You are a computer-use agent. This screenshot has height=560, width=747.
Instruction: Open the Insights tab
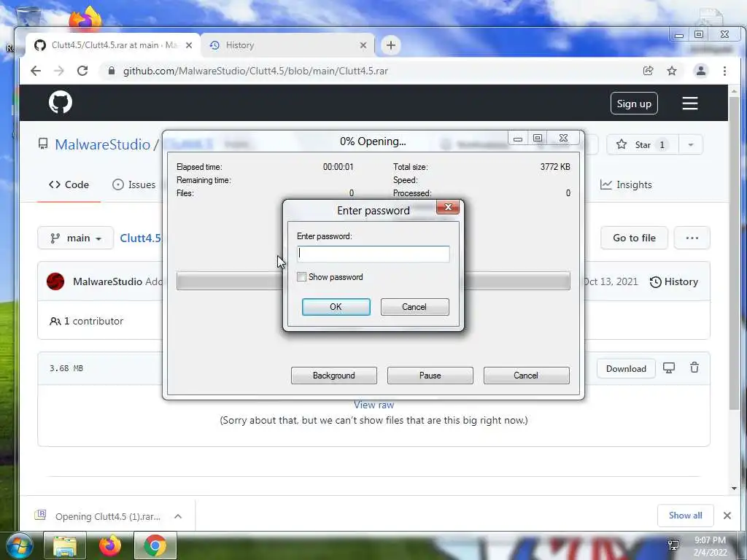coord(625,184)
